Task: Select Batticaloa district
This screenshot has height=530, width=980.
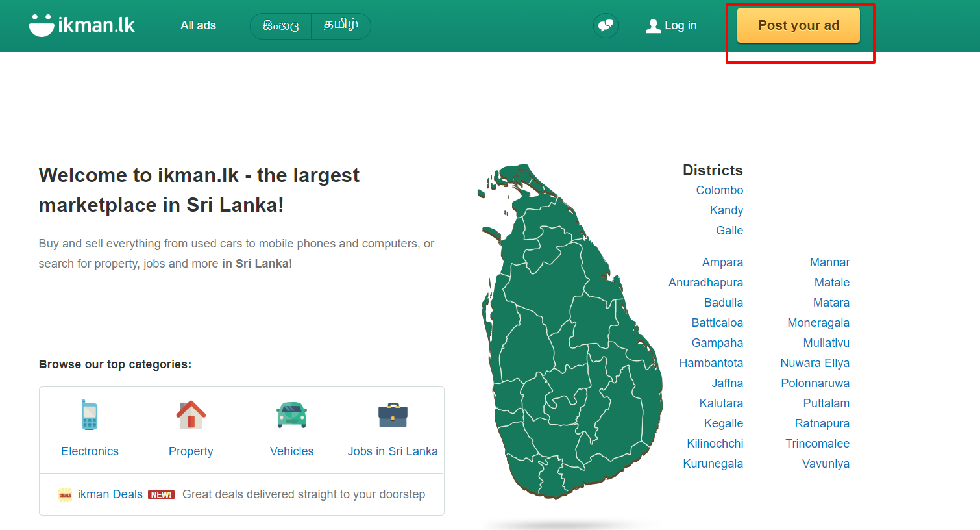Action: [x=717, y=323]
